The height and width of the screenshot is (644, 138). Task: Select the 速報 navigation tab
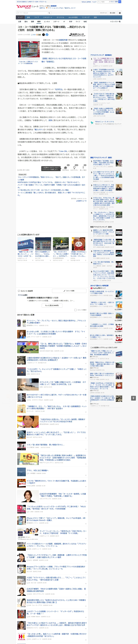click(28, 17)
